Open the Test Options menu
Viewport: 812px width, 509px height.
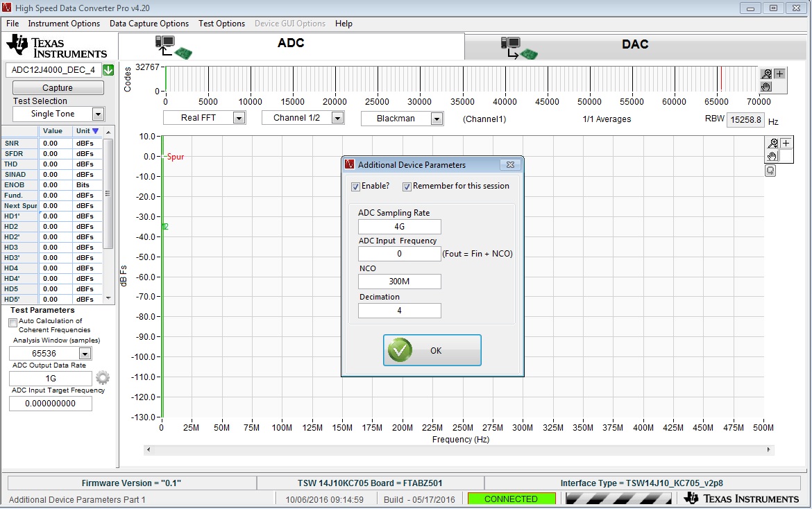pyautogui.click(x=221, y=24)
